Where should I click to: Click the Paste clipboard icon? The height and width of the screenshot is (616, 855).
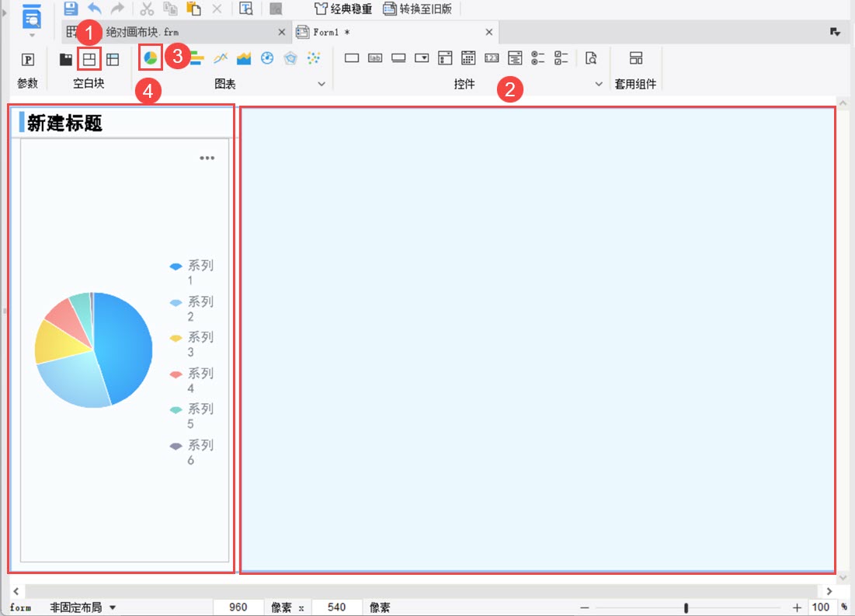(193, 9)
